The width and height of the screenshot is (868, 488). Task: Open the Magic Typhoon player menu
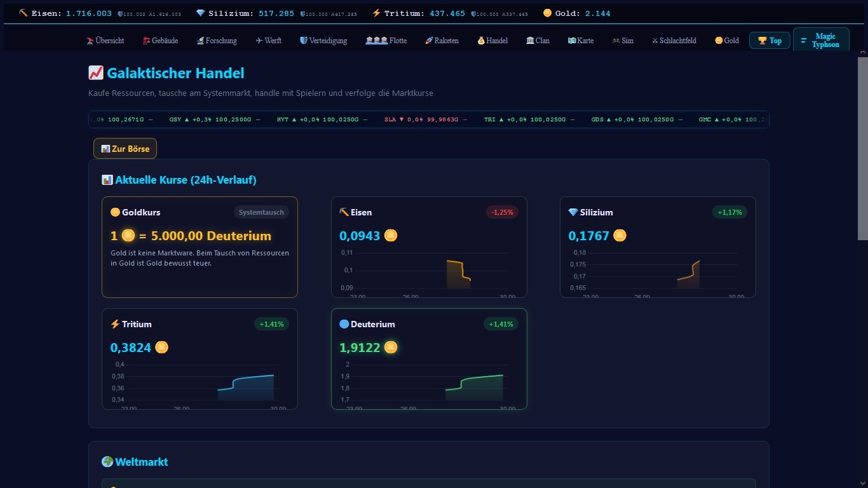(821, 41)
